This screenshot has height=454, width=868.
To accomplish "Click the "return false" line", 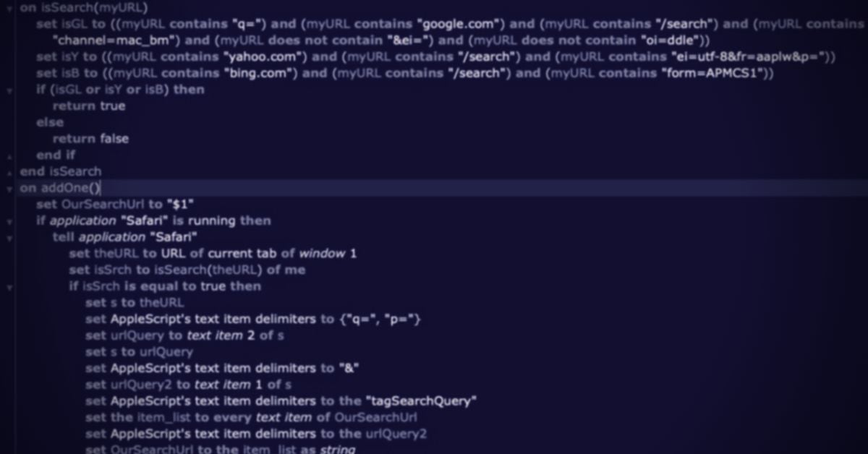I will 90,139.
